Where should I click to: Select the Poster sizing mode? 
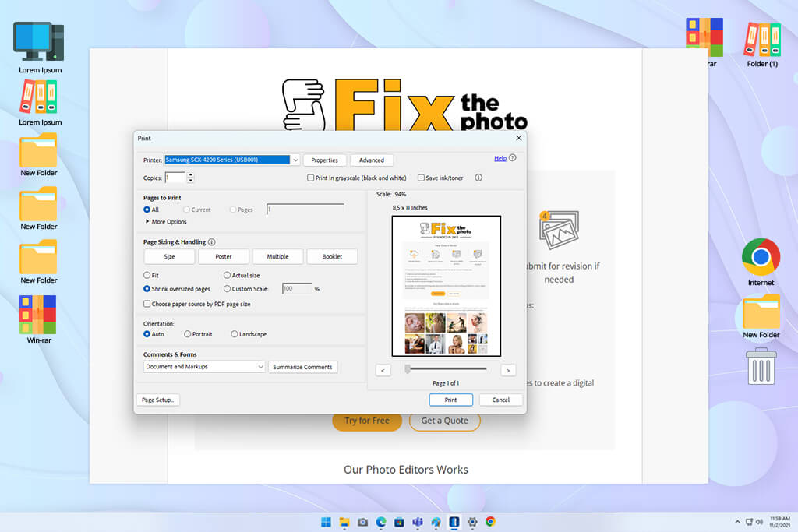pos(224,257)
